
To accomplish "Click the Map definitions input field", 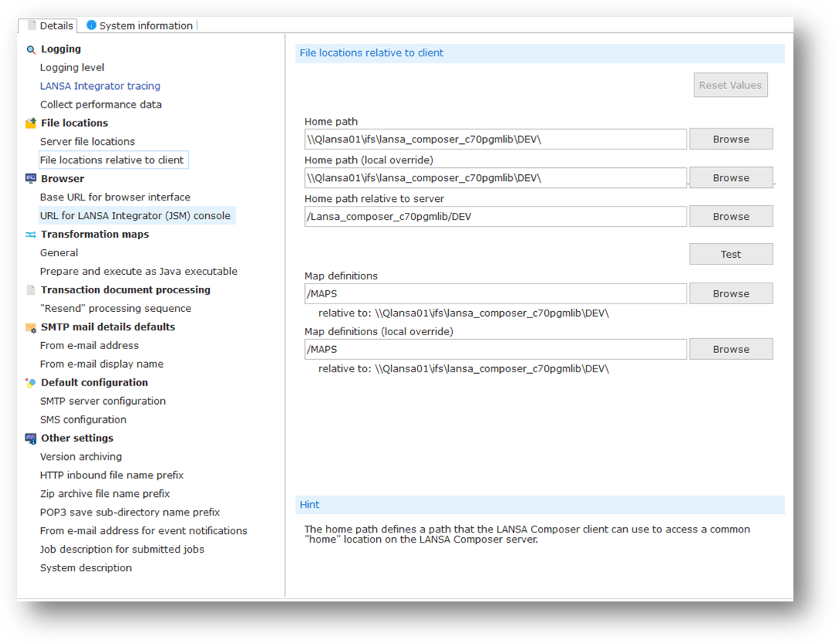I will 495,294.
